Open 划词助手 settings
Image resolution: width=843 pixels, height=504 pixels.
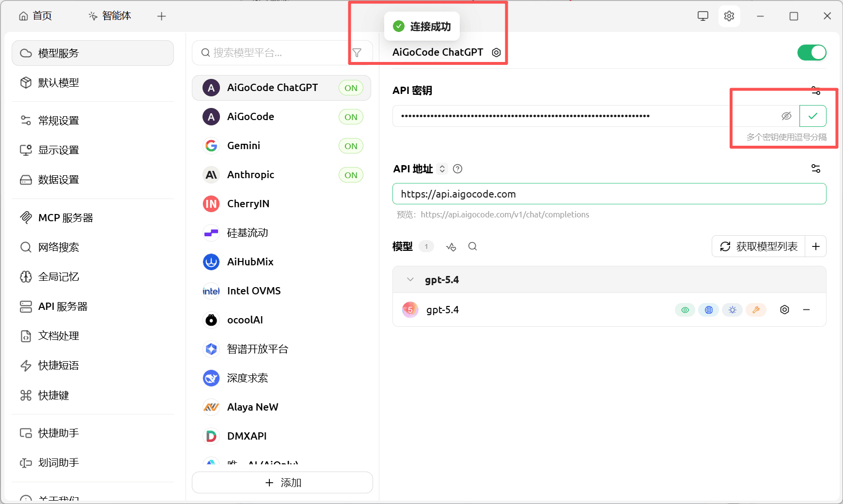pos(93,463)
